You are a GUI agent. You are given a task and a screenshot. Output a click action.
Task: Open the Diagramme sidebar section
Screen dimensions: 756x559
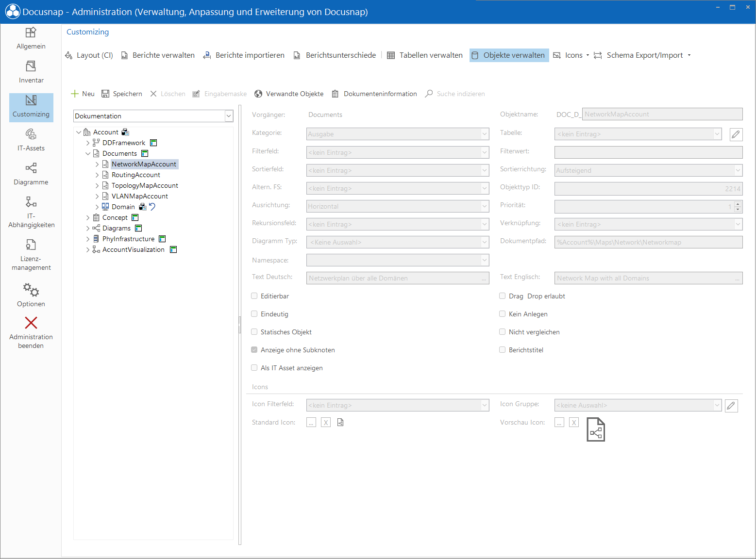click(31, 174)
